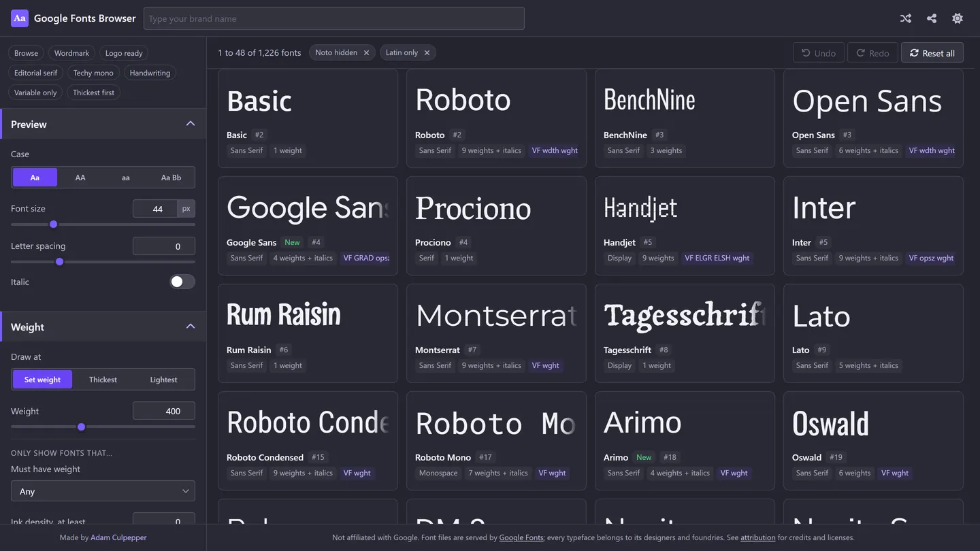Open the share icon in header
Viewport: 980px width, 551px height.
[932, 18]
